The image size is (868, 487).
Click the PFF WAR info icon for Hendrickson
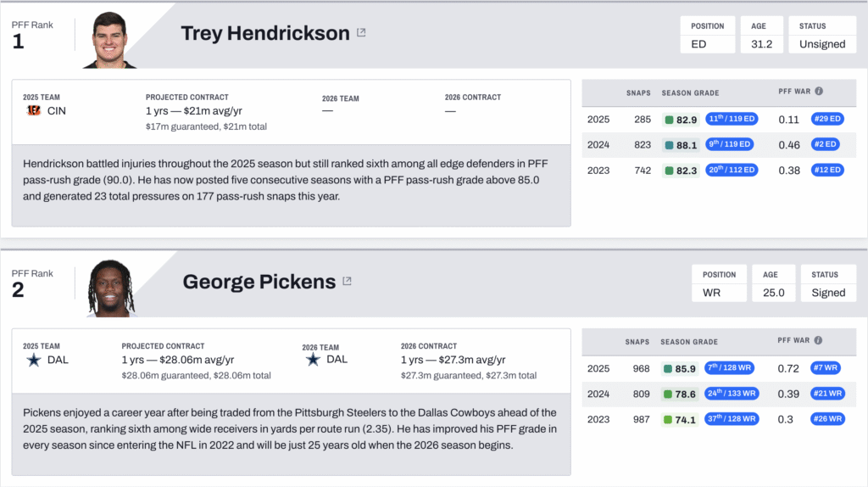819,92
